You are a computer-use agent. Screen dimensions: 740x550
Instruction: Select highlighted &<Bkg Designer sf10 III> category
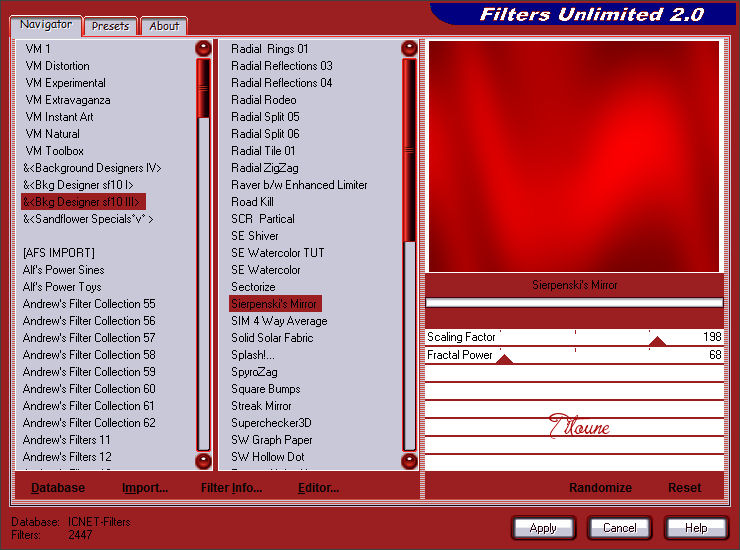click(x=83, y=202)
